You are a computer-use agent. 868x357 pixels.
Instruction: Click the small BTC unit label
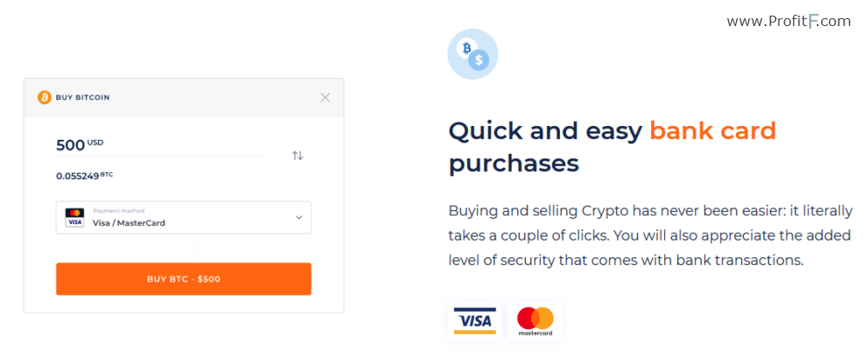tap(108, 174)
